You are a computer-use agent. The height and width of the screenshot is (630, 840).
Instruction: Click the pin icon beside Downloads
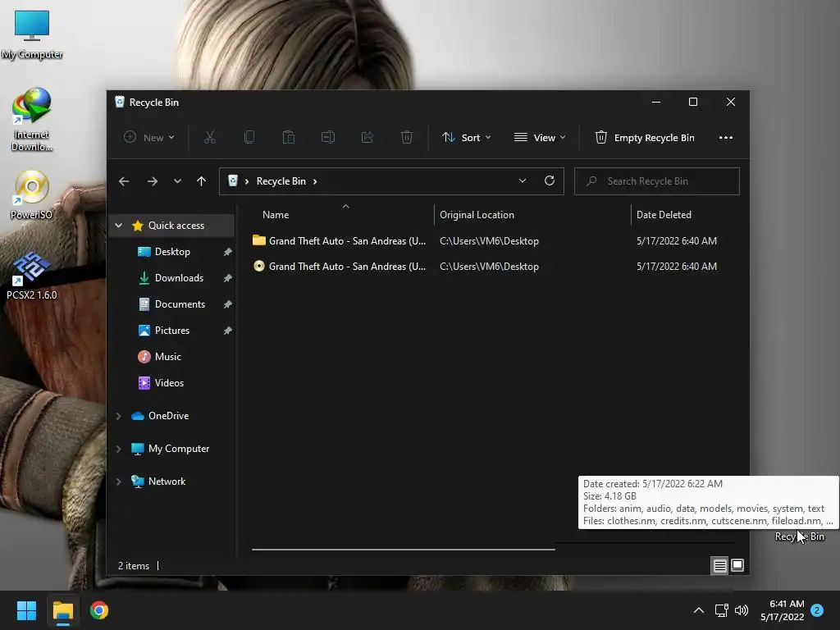(228, 278)
